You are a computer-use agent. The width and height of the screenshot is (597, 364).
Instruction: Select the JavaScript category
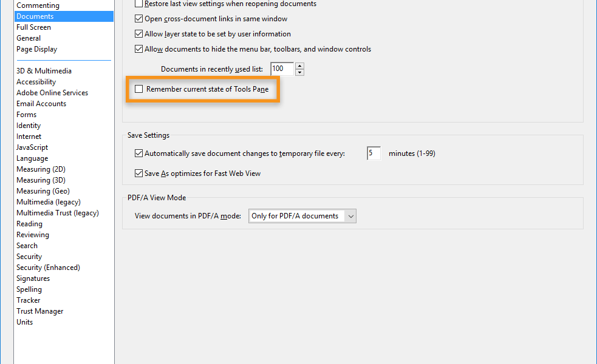tap(32, 147)
